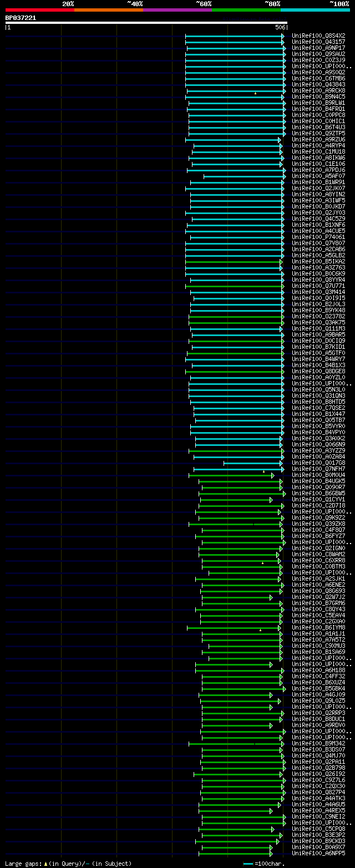Select the UniRef100_A4GJ09 label

pyautogui.click(x=318, y=694)
